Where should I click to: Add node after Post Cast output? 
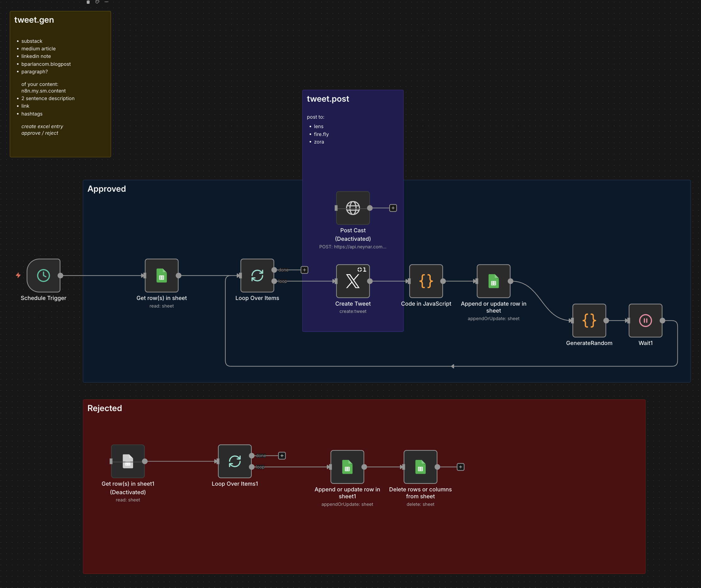393,208
